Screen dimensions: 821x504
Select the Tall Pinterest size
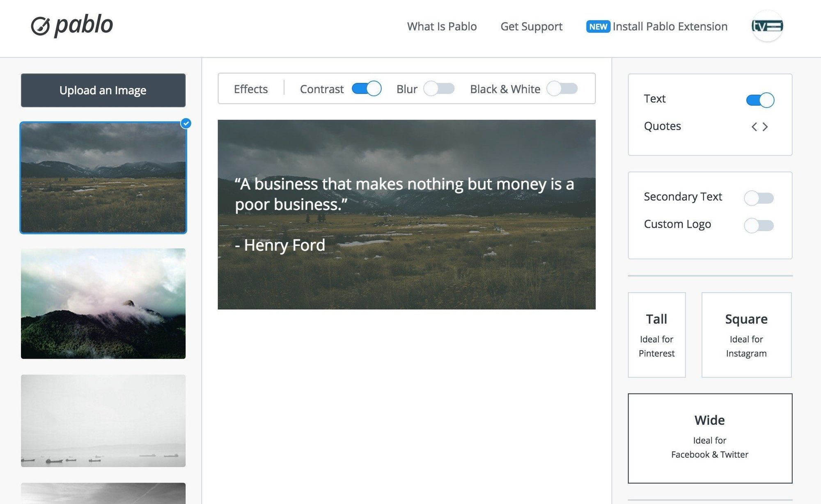[x=656, y=335]
